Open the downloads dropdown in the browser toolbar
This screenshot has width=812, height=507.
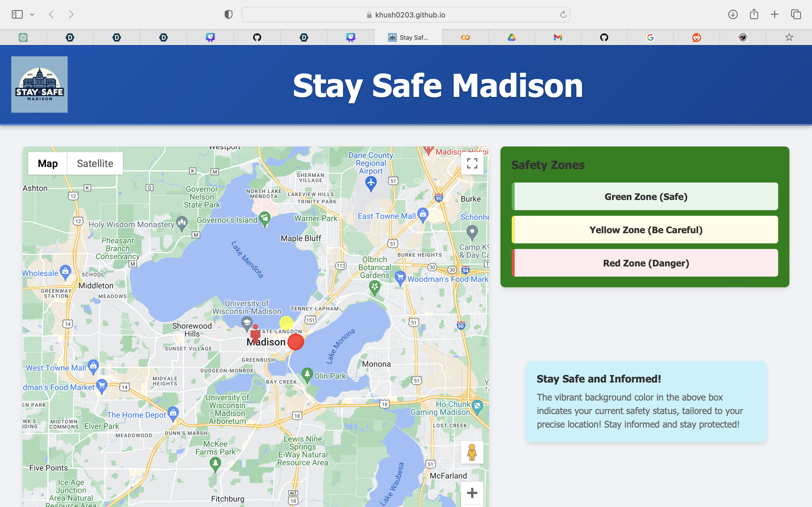[x=733, y=14]
